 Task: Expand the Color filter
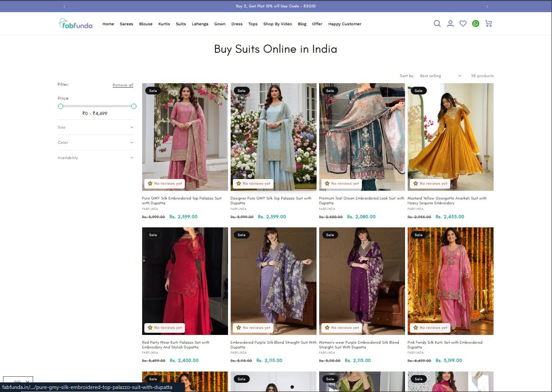(95, 142)
